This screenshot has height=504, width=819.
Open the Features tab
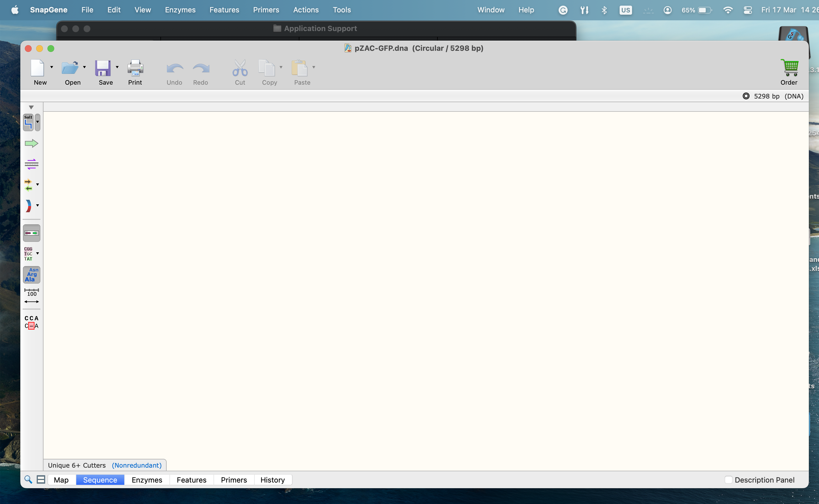(191, 480)
